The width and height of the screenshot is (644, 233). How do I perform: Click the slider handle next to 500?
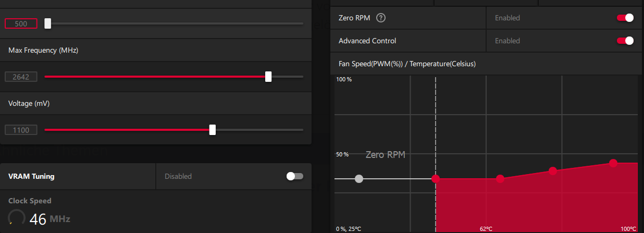tap(47, 23)
